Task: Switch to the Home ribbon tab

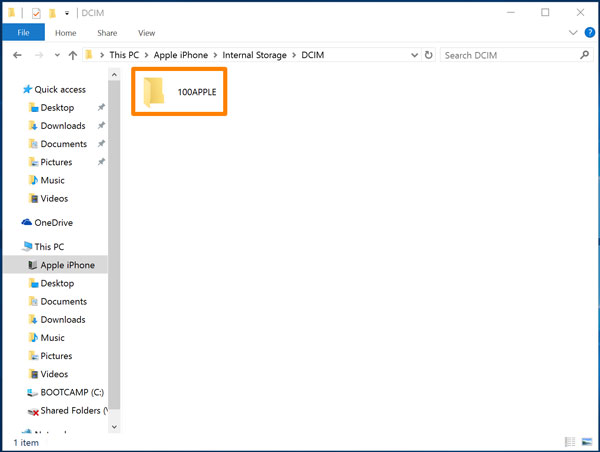Action: [65, 33]
